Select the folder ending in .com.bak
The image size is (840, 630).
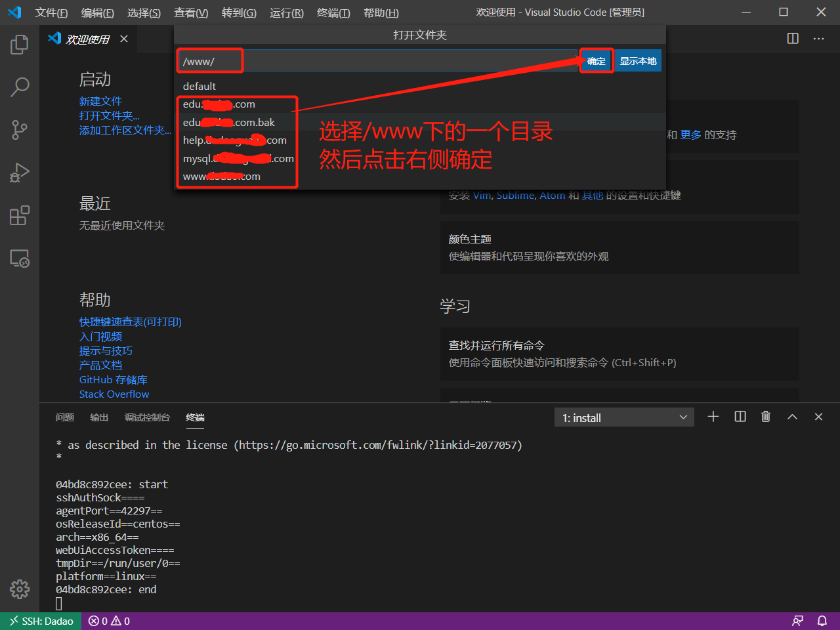[x=420, y=122]
